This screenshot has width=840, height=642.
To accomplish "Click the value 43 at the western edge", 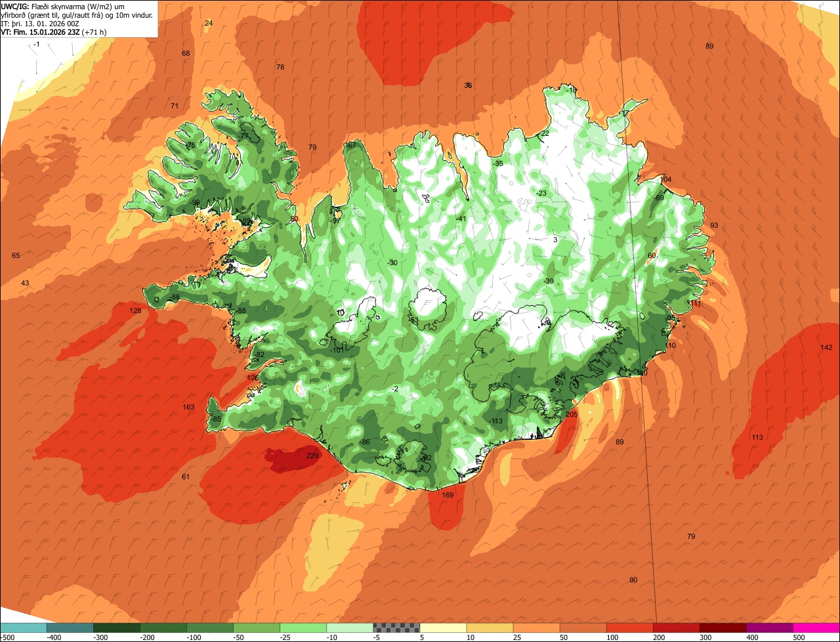I will point(25,283).
